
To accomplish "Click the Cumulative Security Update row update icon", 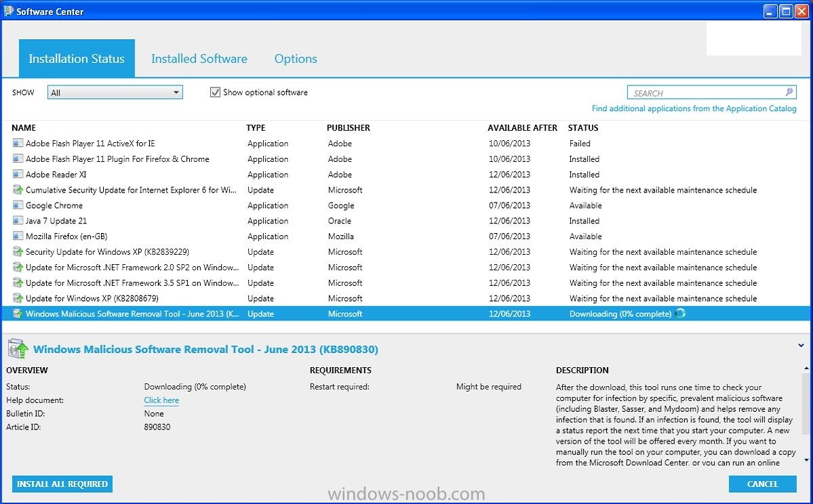I will coord(18,190).
